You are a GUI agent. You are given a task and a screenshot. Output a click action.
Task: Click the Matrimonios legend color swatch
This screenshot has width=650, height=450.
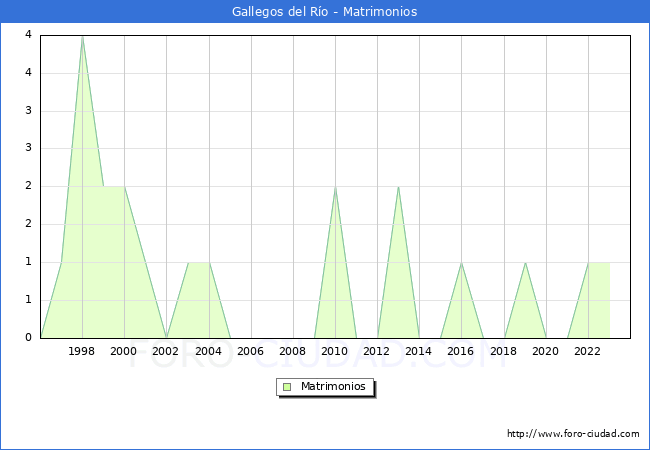tap(287, 386)
